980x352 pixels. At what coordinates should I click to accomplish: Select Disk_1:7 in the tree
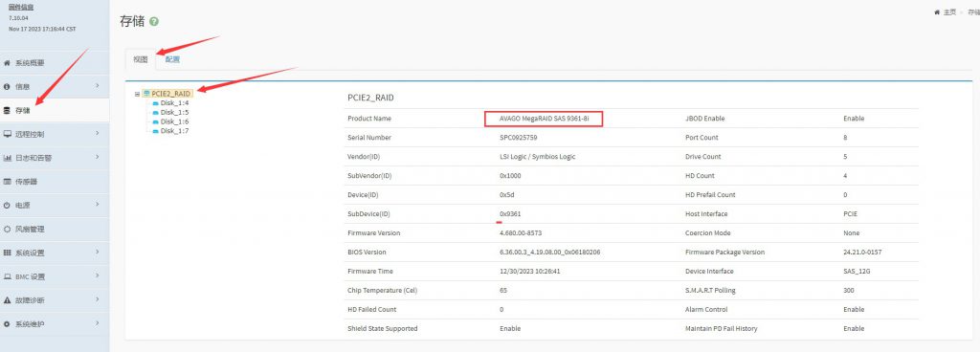[174, 131]
